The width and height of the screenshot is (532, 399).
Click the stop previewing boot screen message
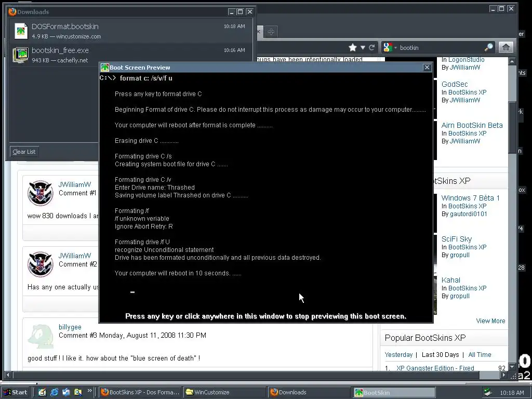coord(265,316)
